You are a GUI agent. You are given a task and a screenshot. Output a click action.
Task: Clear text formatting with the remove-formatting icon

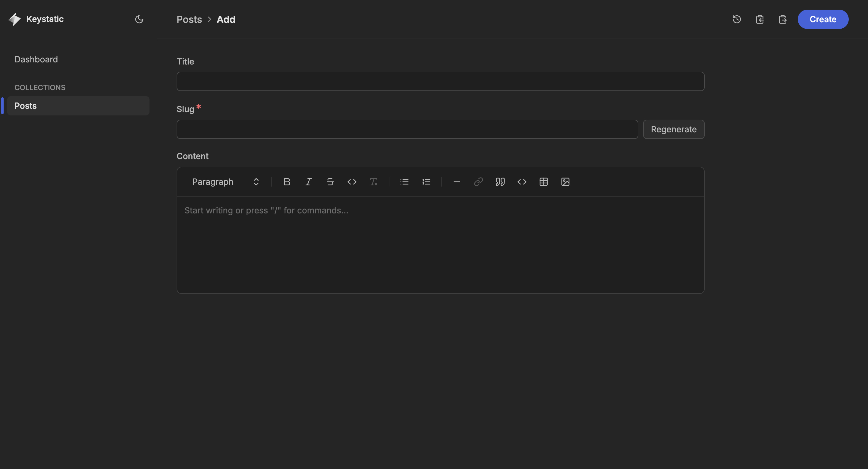pyautogui.click(x=374, y=182)
